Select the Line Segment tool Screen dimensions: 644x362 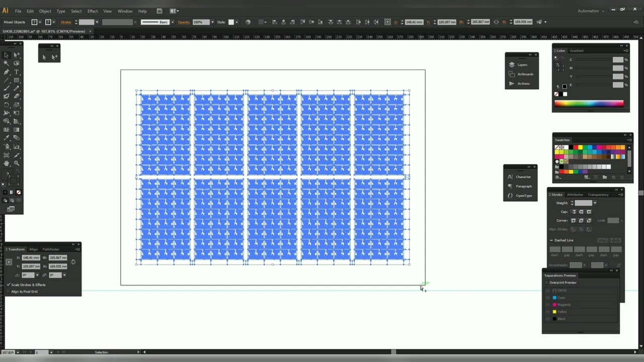pos(6,80)
